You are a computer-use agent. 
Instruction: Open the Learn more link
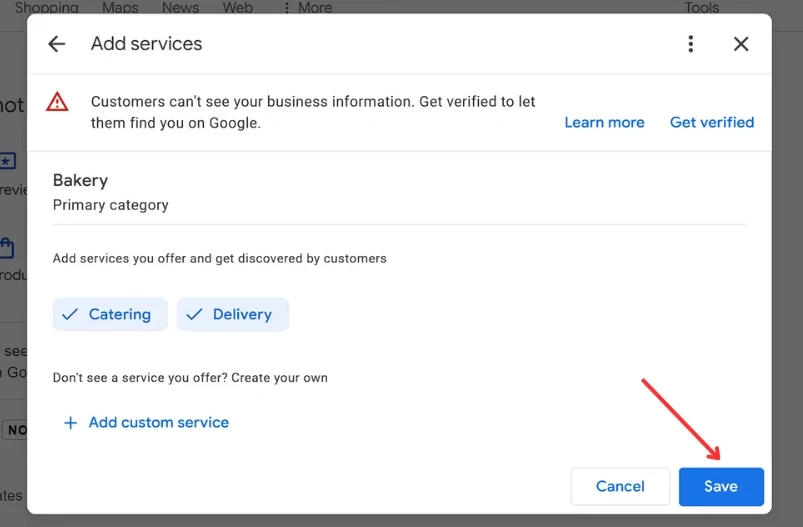604,122
